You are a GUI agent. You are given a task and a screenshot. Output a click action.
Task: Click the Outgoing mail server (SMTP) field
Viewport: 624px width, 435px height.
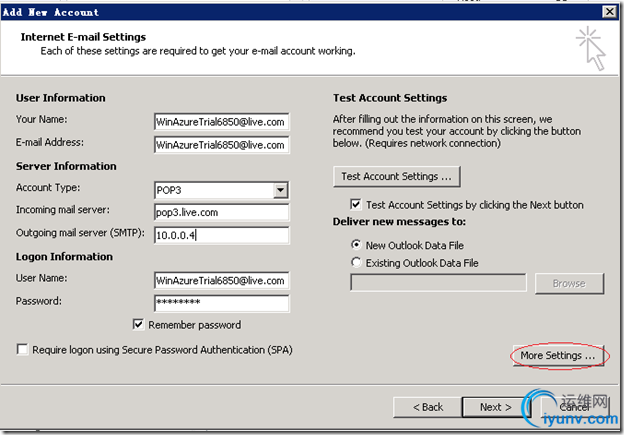[x=222, y=235]
